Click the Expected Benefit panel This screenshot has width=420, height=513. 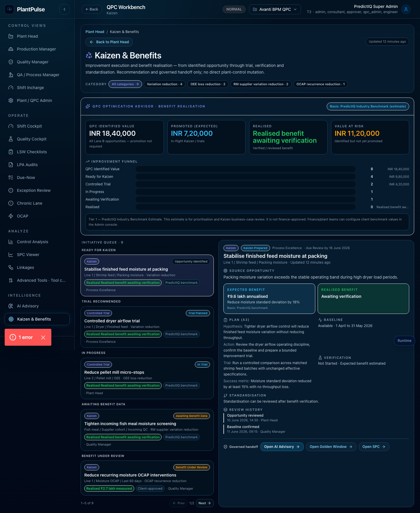point(269,299)
